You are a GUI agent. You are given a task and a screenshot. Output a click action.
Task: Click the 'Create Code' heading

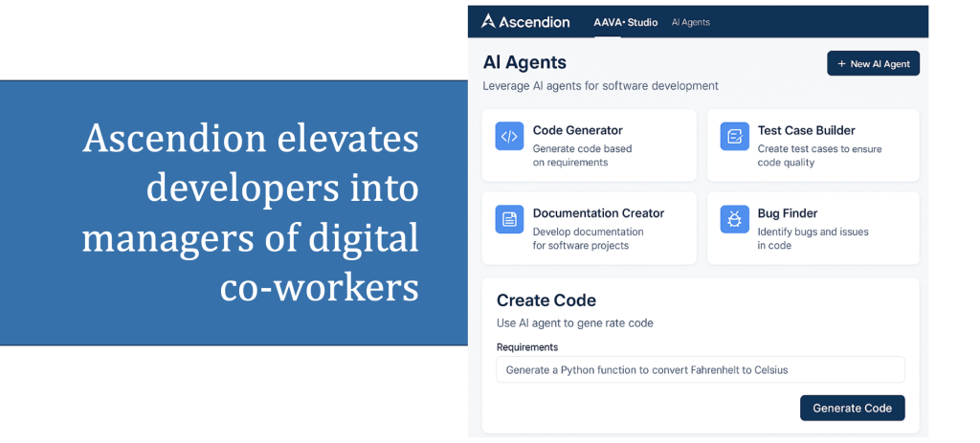(x=546, y=300)
